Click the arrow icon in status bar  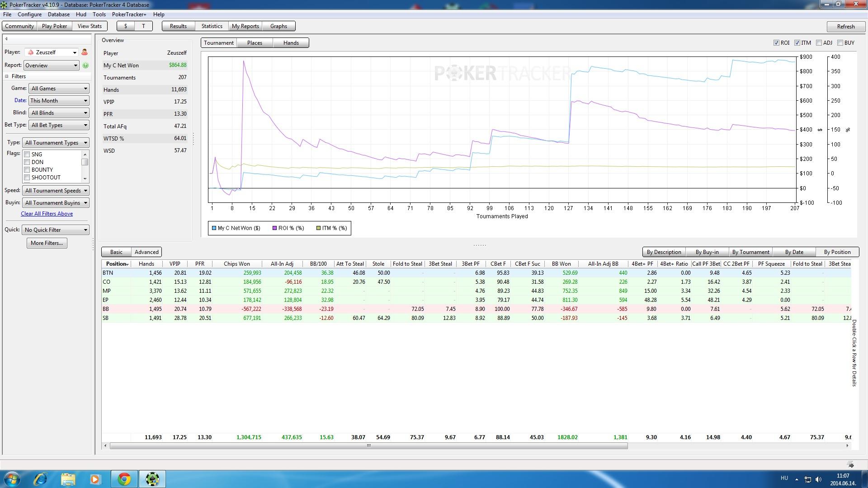coord(851,465)
